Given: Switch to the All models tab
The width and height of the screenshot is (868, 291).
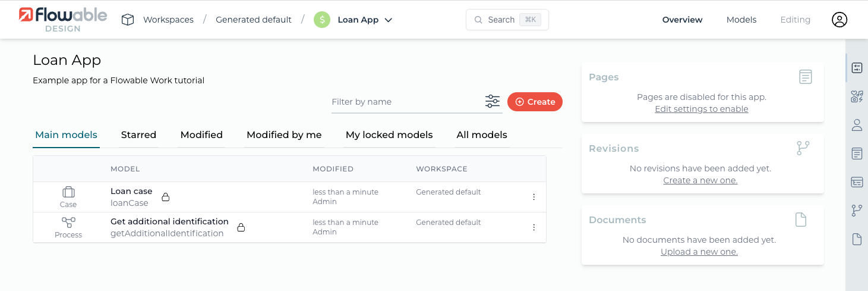Looking at the screenshot, I should coord(482,135).
